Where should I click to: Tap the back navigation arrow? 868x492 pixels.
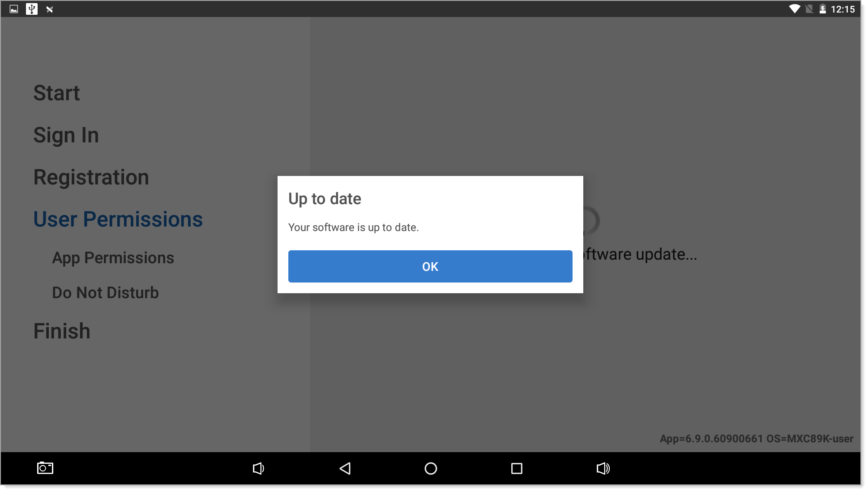coord(346,467)
